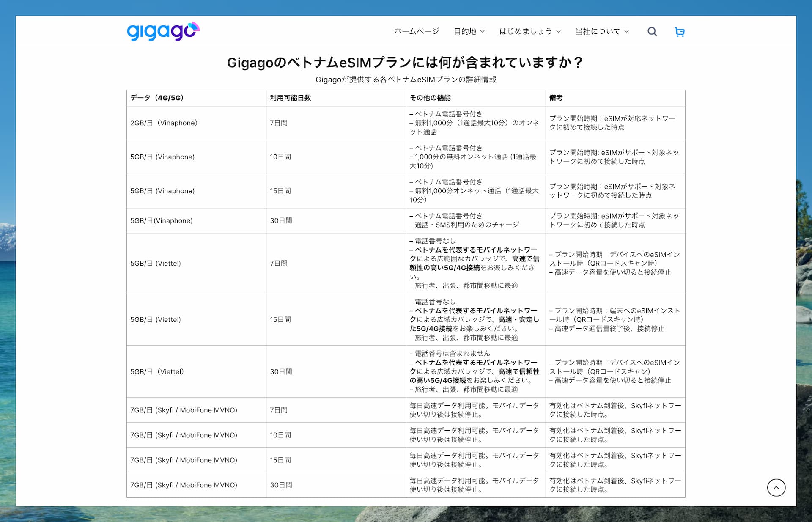812x522 pixels.
Task: Open the shopping cart icon
Action: [x=679, y=32]
